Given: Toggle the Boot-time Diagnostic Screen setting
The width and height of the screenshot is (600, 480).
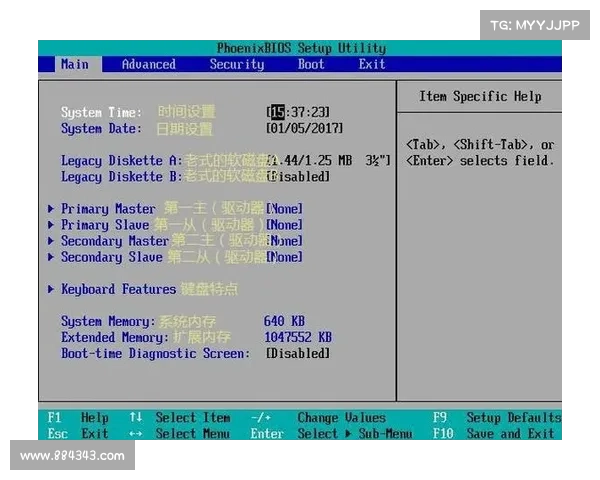Looking at the screenshot, I should click(x=298, y=353).
